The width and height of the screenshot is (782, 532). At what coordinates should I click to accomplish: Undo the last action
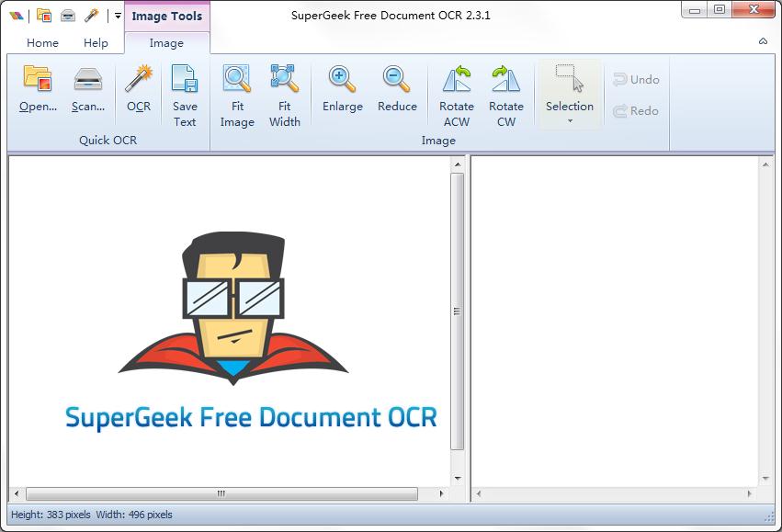(636, 80)
